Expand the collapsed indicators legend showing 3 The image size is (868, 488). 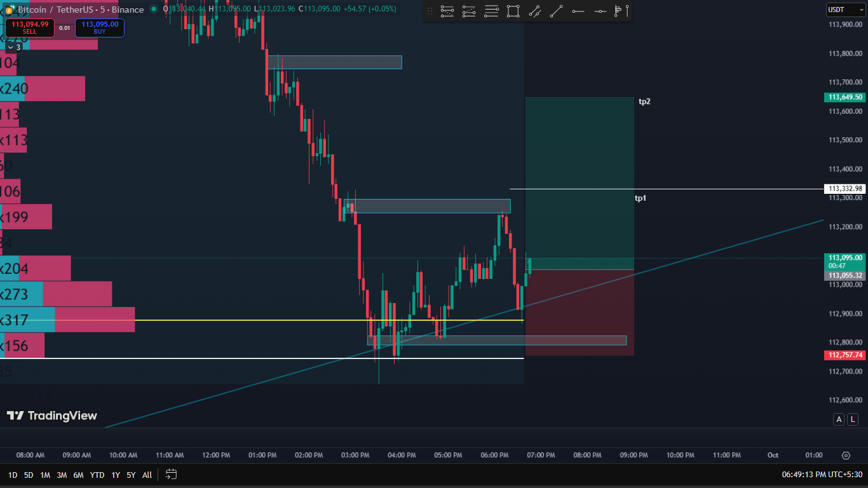point(13,47)
